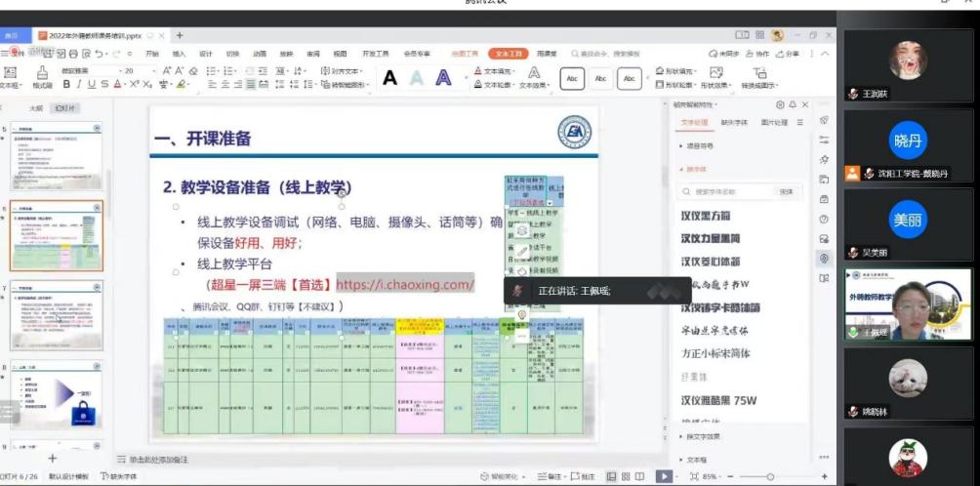The image size is (980, 486).
Task: Increase font size with A+ icon
Action: click(167, 70)
